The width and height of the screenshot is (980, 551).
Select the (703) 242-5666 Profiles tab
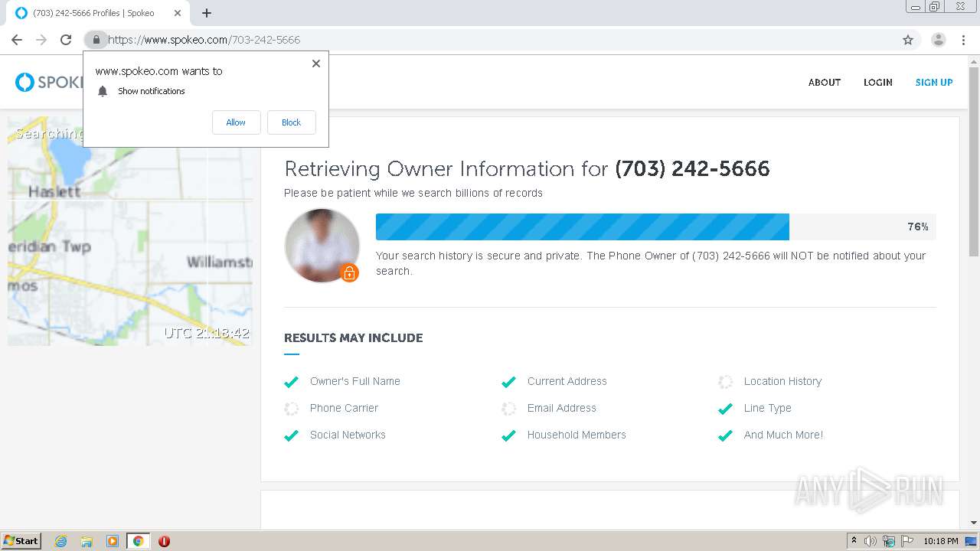tap(100, 13)
